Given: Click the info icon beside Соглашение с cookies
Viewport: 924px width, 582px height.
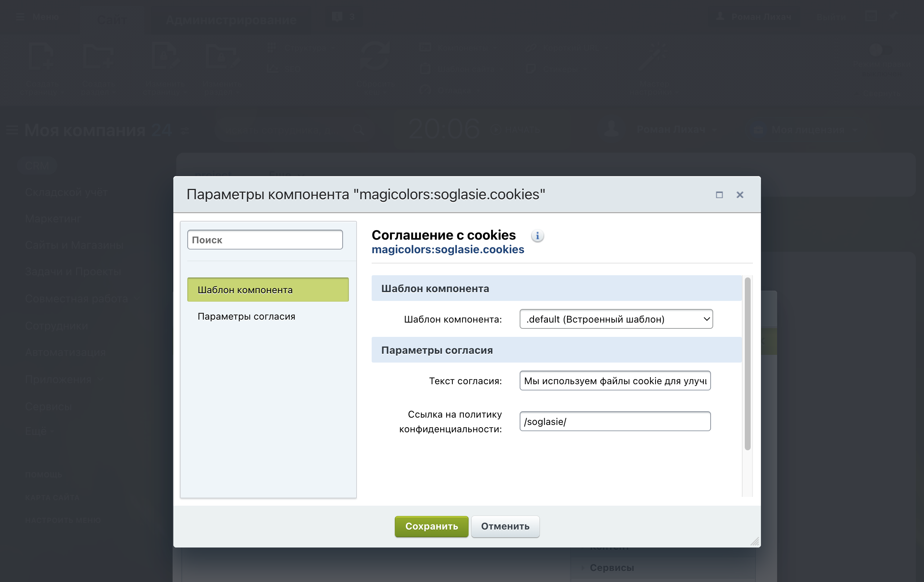Looking at the screenshot, I should [537, 236].
